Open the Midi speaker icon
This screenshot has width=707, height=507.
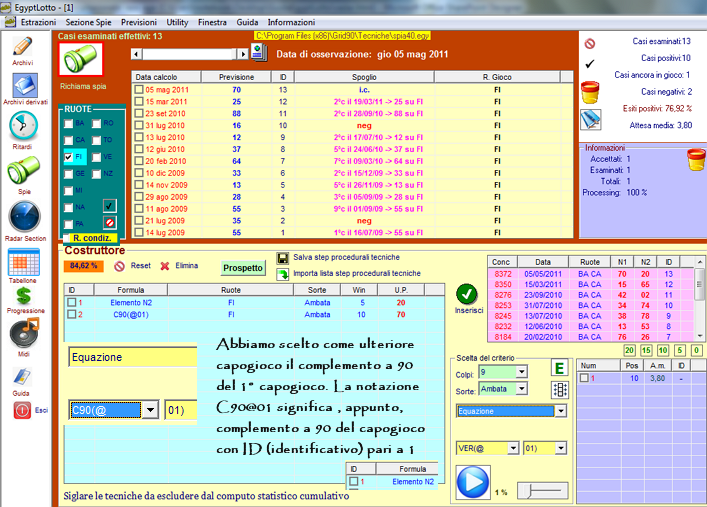click(24, 333)
